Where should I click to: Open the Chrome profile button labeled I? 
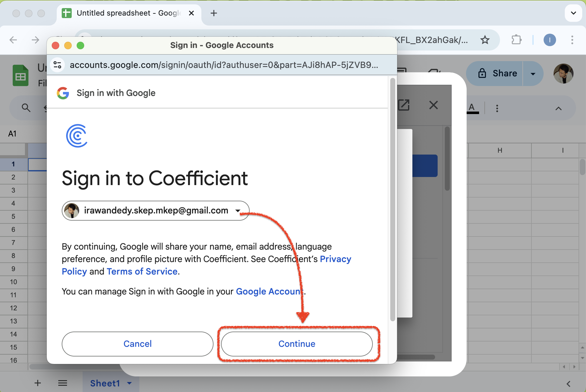(550, 40)
